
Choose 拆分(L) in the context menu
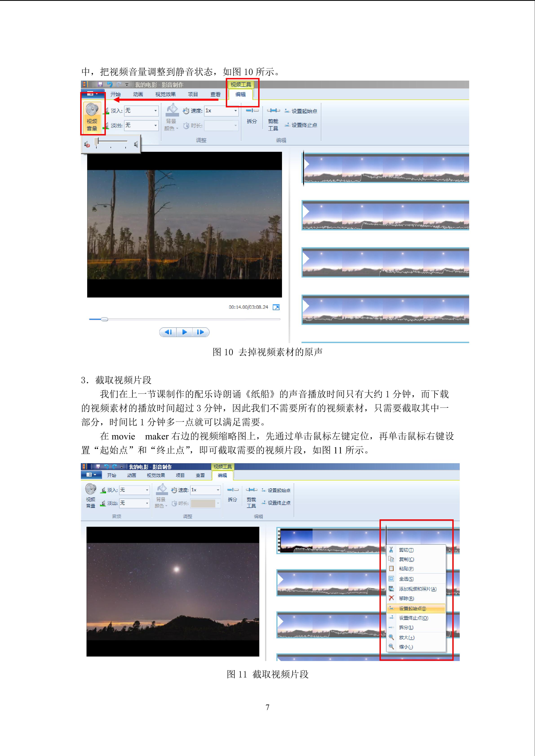(416, 628)
